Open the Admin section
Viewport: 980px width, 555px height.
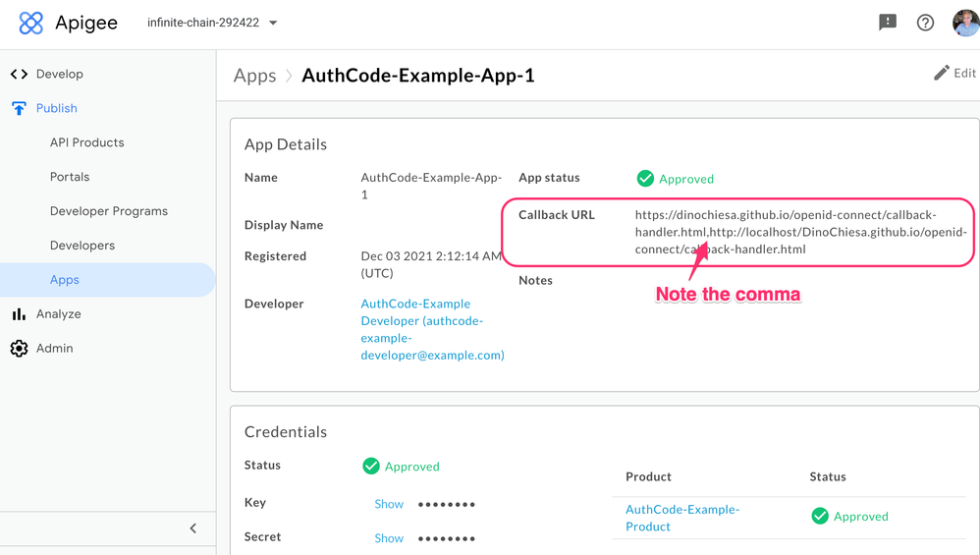tap(54, 348)
